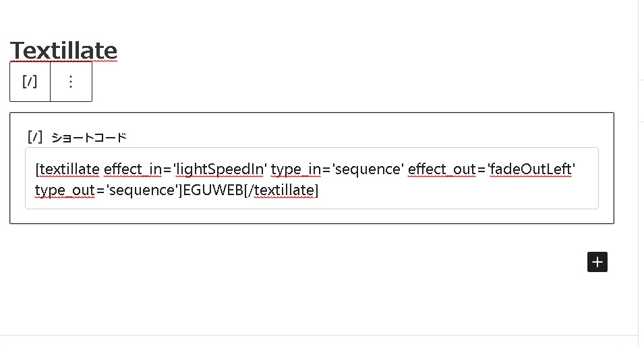The width and height of the screenshot is (644, 347).
Task: Click the effect_out attribute name
Action: click(x=442, y=169)
